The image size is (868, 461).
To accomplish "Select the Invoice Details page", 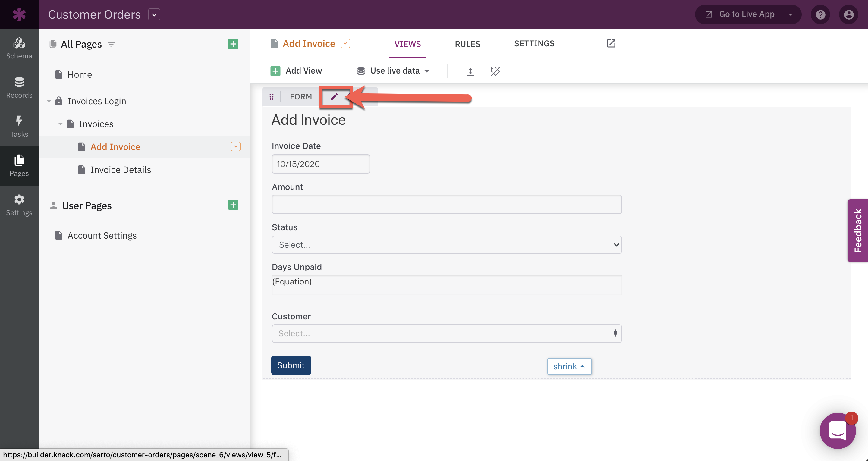I will pos(120,170).
